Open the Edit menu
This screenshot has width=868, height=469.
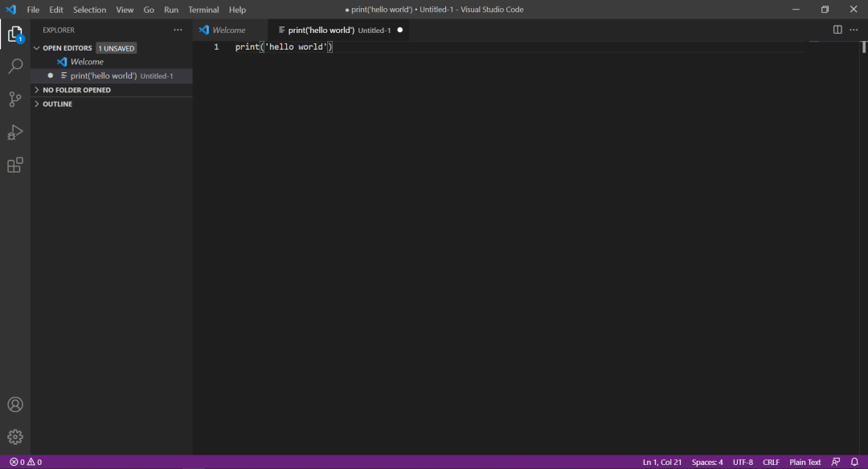(x=56, y=10)
